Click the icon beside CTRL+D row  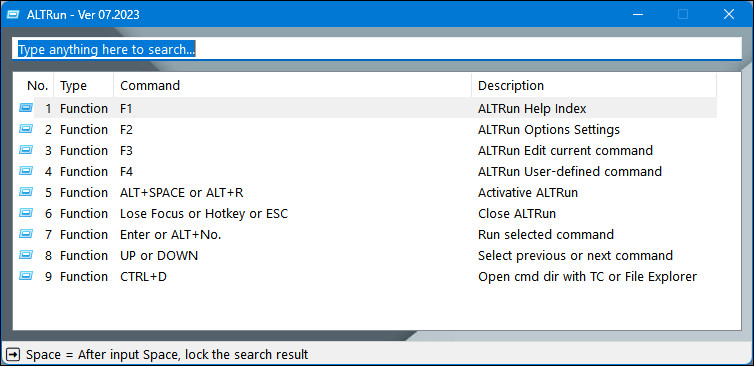point(25,277)
